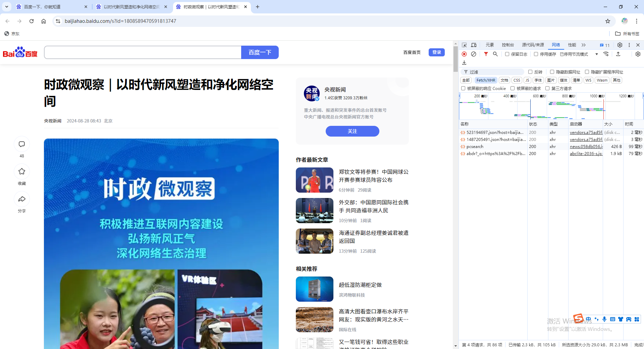This screenshot has height=349, width=644.
Task: Toggle the device toolbar icon in DevTools
Action: click(474, 45)
